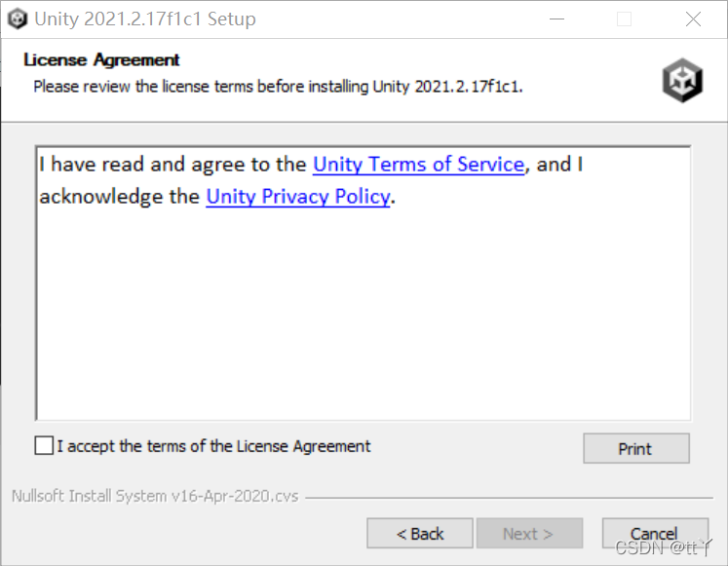
Task: Click the "Please review the license terms" subtitle
Action: point(278,87)
